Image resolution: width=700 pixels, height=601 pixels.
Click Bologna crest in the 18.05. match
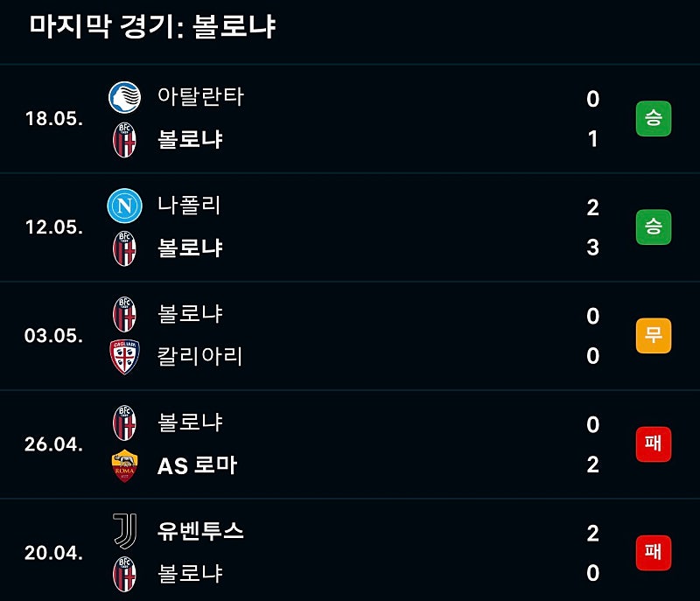tap(124, 140)
